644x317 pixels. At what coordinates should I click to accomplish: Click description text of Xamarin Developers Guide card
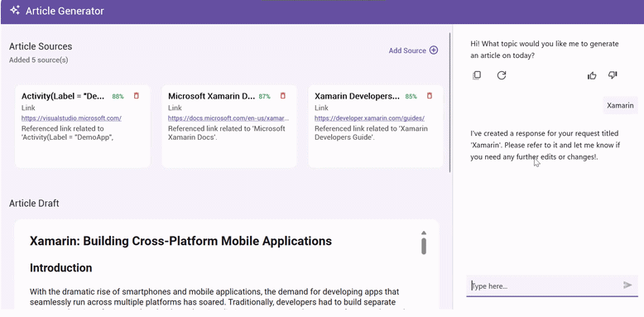pos(371,132)
